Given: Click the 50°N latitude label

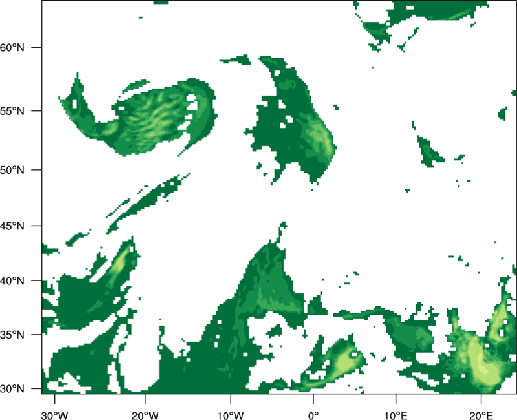Looking at the screenshot, I should pos(12,170).
